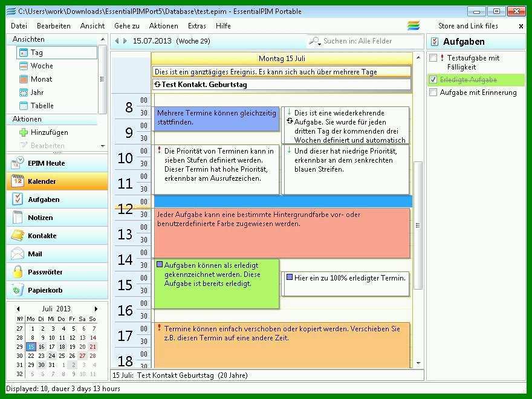Select the Mehrere Termine können gleichzeitig appointment
Image resolution: width=532 pixels, height=399 pixels.
coord(216,118)
